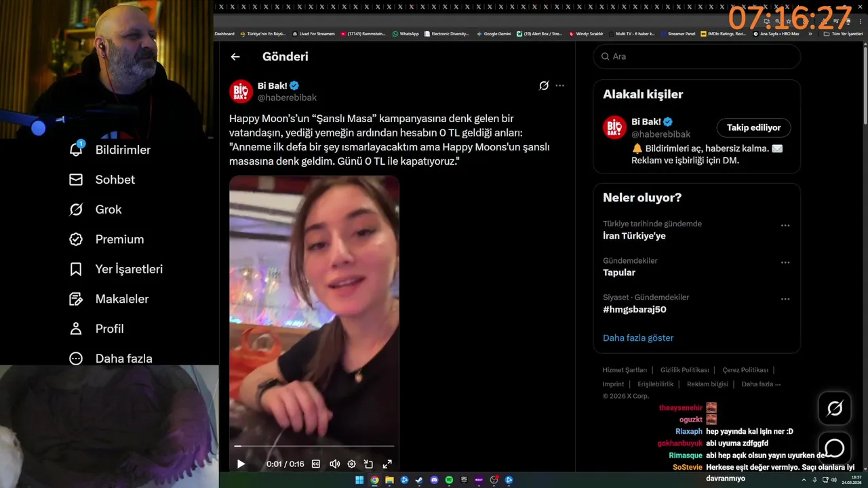Open Streamer Panel bookmark

point(677,34)
